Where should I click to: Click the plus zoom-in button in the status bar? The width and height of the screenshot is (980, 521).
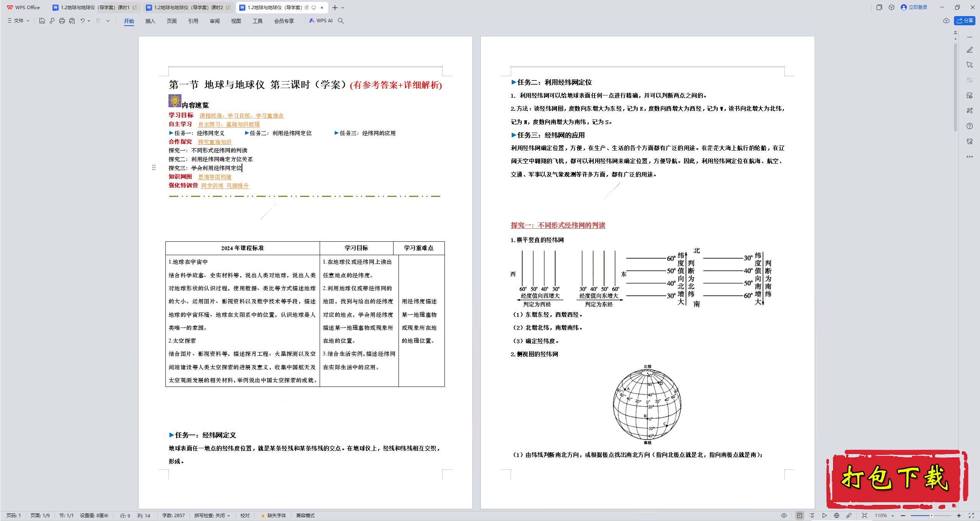coord(959,516)
